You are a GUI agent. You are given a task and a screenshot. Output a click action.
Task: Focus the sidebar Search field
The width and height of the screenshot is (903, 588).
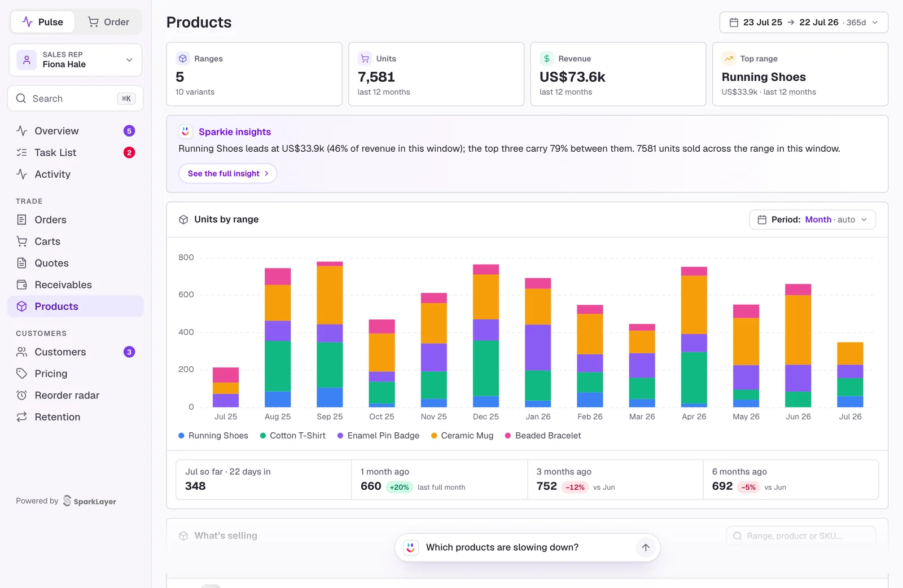tap(76, 99)
